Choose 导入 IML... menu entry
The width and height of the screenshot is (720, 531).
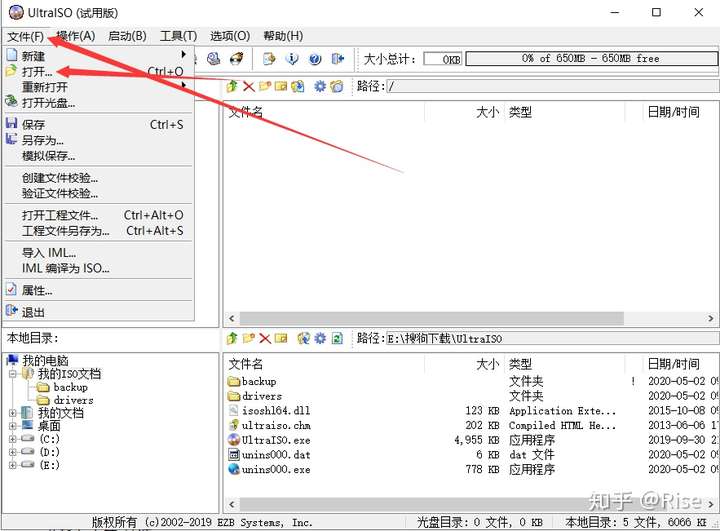coord(98,253)
